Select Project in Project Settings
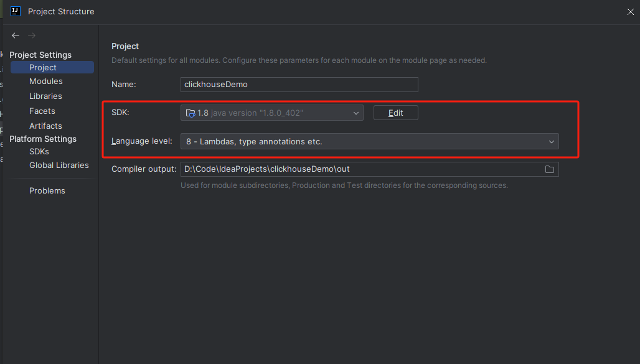This screenshot has width=640, height=364. (x=52, y=67)
